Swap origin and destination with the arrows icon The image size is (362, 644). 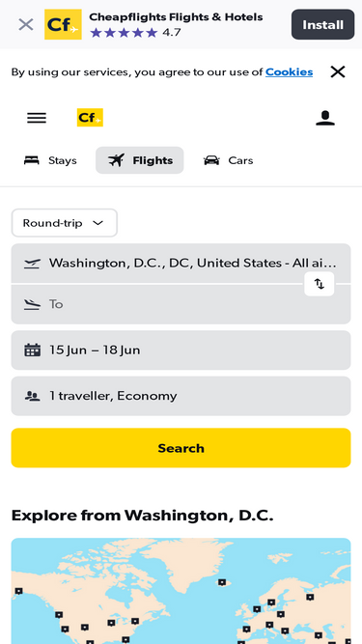(x=320, y=284)
